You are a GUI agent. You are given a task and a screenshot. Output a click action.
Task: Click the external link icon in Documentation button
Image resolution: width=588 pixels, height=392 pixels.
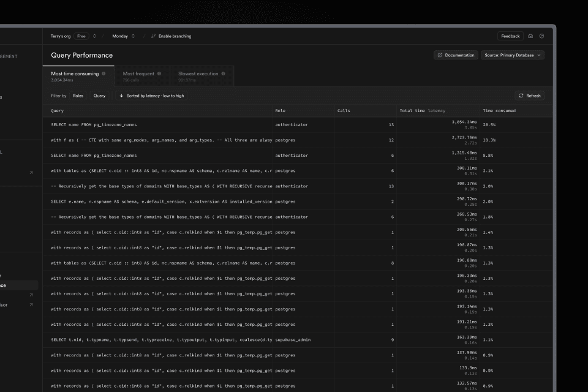440,55
